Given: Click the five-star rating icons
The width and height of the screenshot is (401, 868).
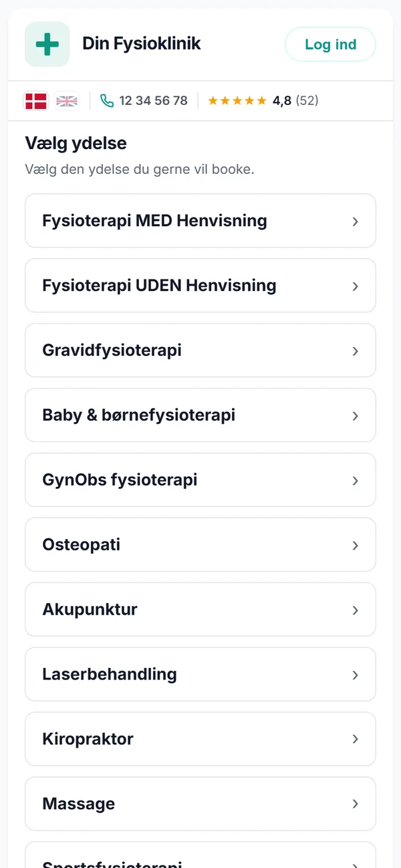Looking at the screenshot, I should click(237, 101).
